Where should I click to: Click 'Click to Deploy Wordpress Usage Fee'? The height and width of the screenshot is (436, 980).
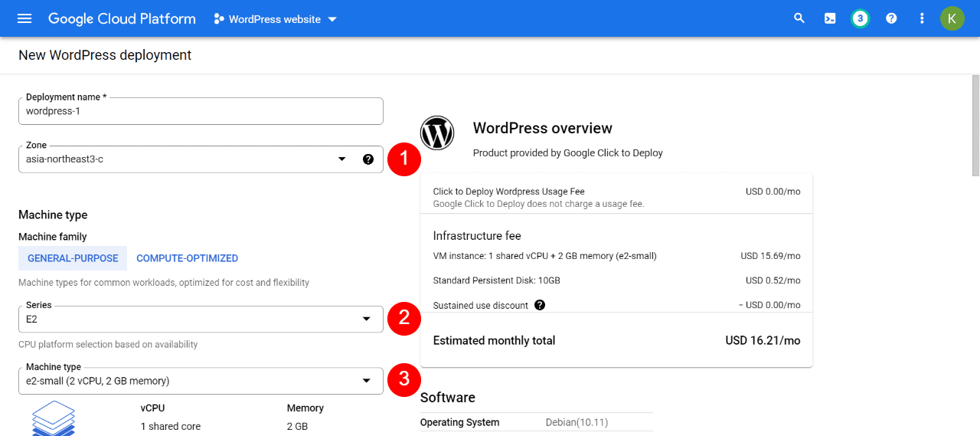tap(509, 192)
